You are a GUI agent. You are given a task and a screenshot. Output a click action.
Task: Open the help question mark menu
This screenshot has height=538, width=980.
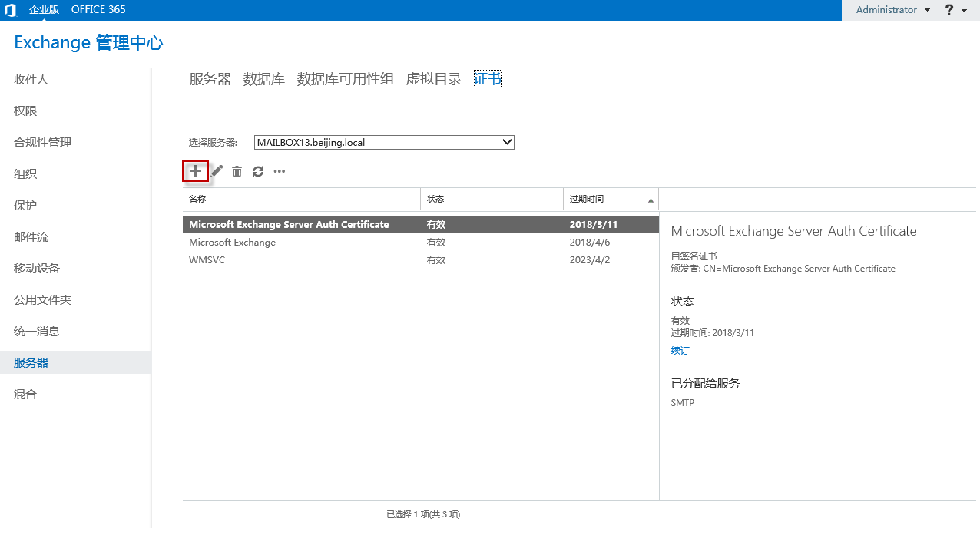tap(955, 10)
